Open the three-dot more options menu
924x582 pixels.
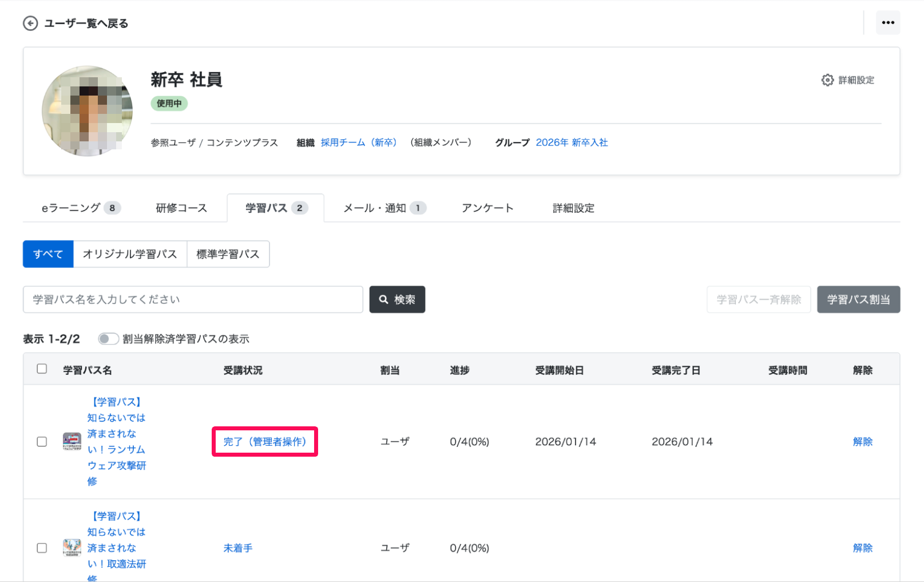[888, 23]
